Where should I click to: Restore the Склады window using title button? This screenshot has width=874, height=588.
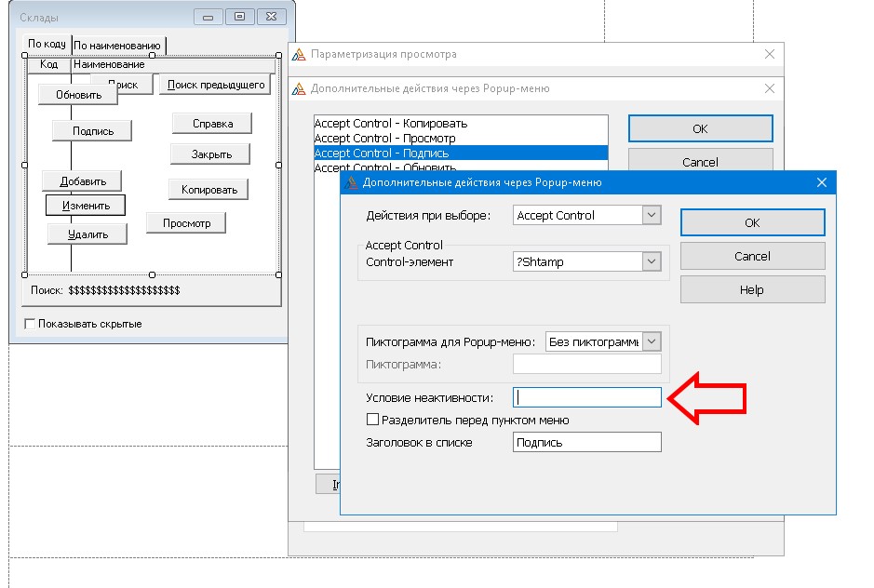(x=240, y=16)
